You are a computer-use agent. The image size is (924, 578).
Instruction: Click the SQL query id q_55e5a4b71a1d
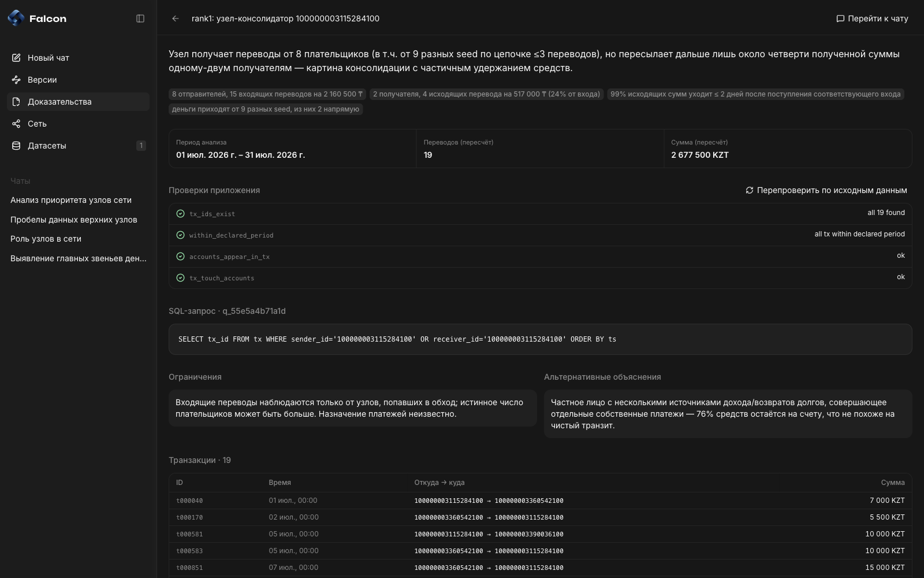[x=254, y=311]
